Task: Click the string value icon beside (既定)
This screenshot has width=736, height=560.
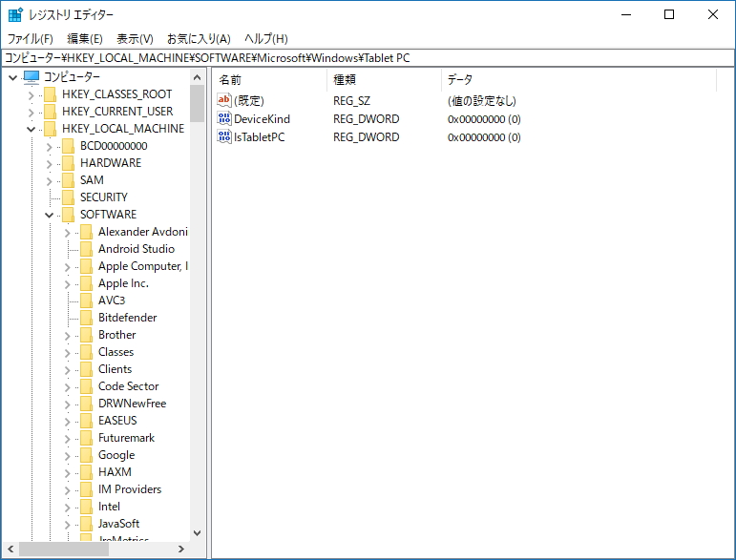Action: coord(224,100)
